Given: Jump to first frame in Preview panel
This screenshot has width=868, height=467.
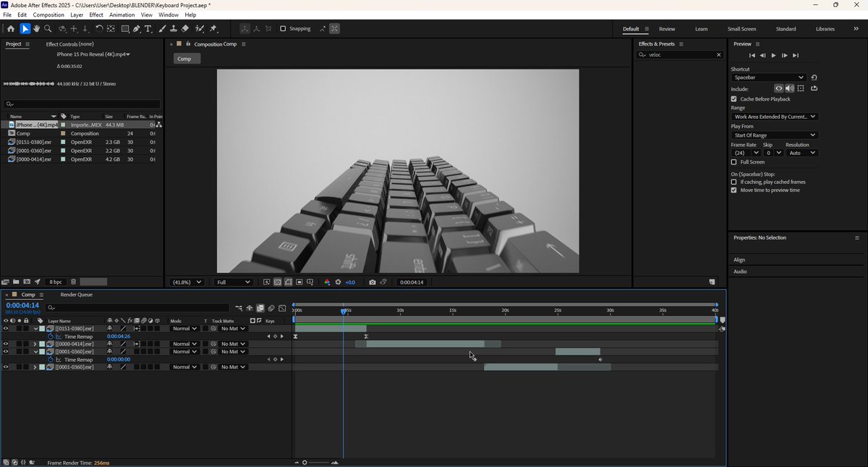Looking at the screenshot, I should pyautogui.click(x=752, y=55).
